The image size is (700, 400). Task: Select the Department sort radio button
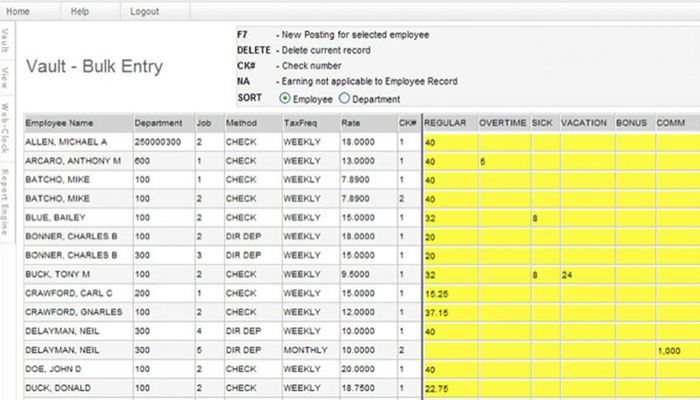(345, 99)
